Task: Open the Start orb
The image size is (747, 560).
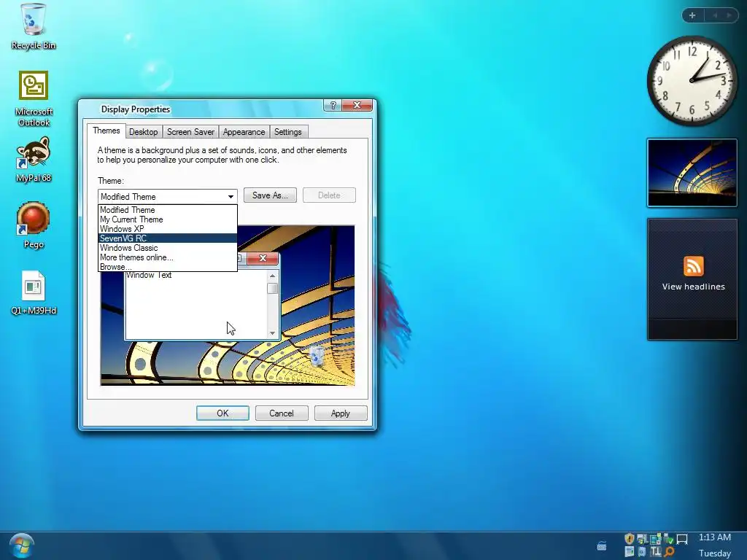Action: tap(21, 545)
